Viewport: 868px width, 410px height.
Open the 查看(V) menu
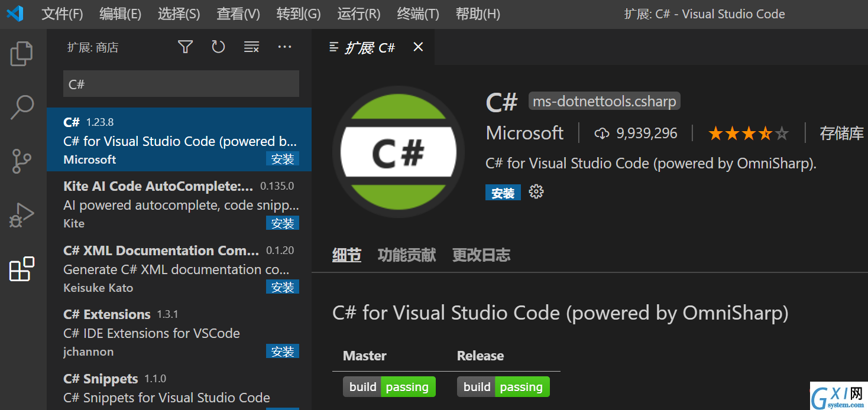pos(238,14)
